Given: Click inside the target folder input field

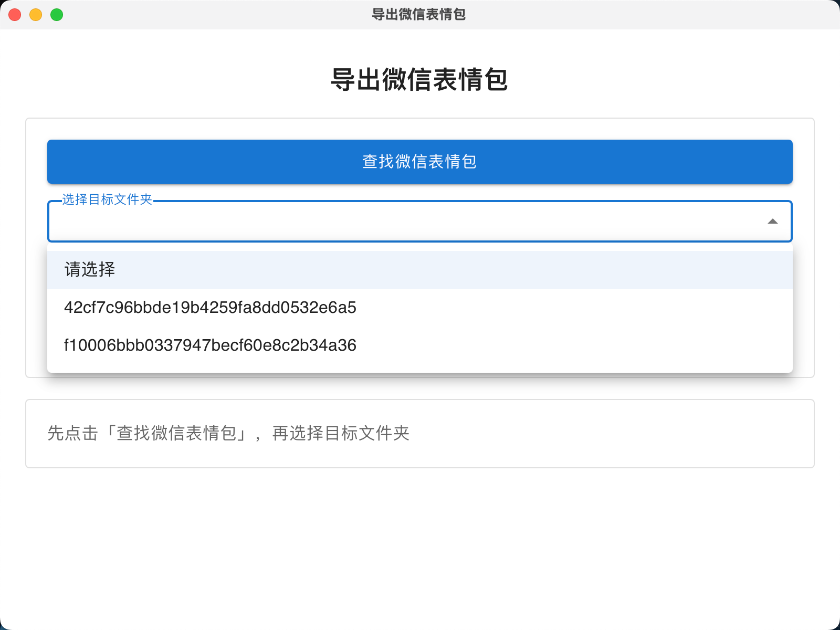Looking at the screenshot, I should 367,221.
